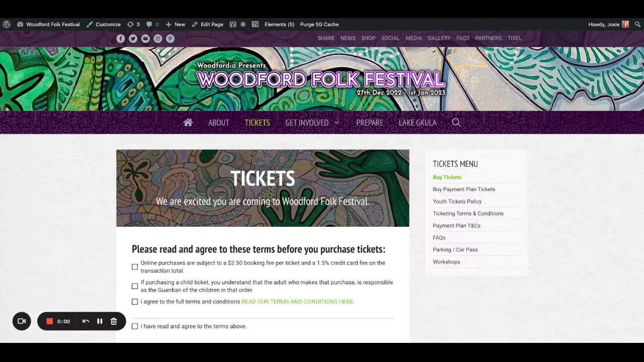Open 'Read our terms and conditions here' link
This screenshot has height=362, width=644.
click(297, 302)
